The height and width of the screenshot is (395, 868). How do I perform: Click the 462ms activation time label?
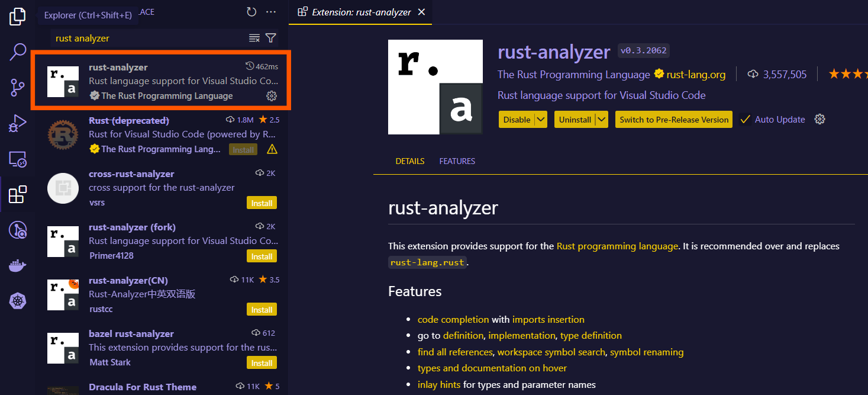(x=262, y=66)
